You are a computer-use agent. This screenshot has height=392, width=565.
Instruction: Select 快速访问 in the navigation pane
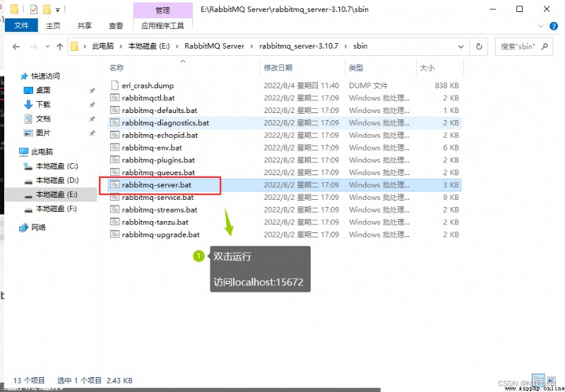click(x=45, y=76)
